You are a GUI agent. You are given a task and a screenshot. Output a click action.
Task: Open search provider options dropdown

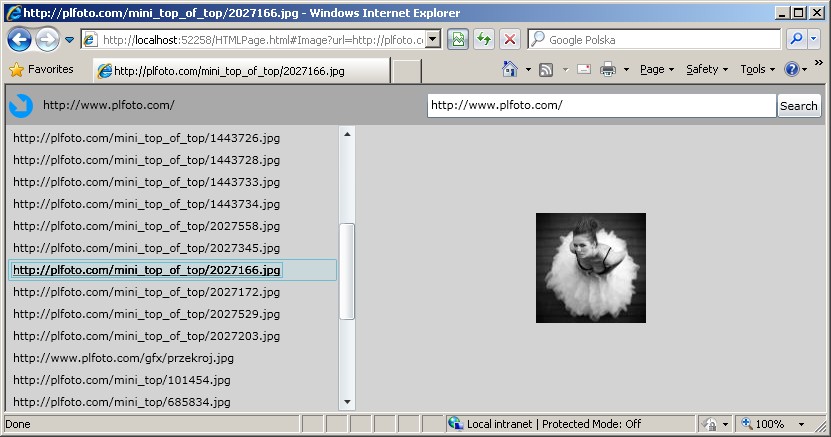point(814,39)
